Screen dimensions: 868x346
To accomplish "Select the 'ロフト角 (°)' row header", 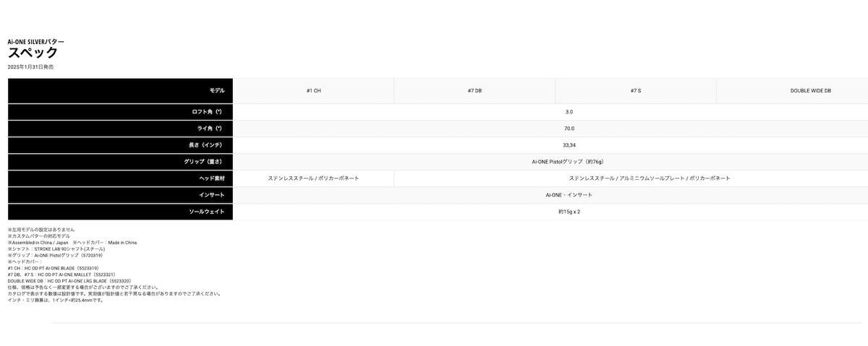I will pyautogui.click(x=121, y=112).
